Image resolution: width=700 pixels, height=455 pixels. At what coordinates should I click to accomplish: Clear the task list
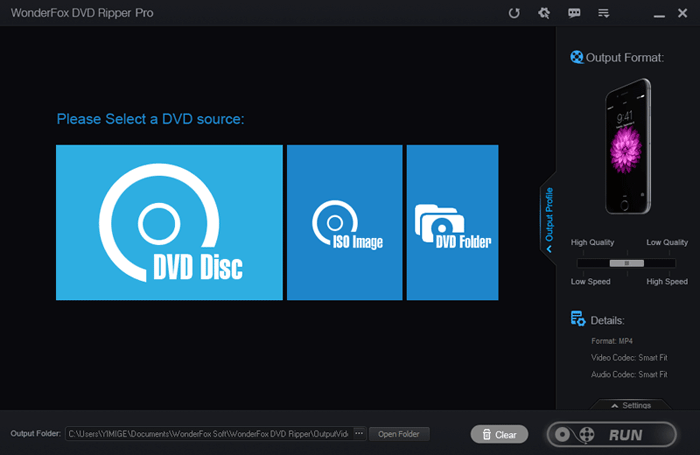tap(499, 434)
